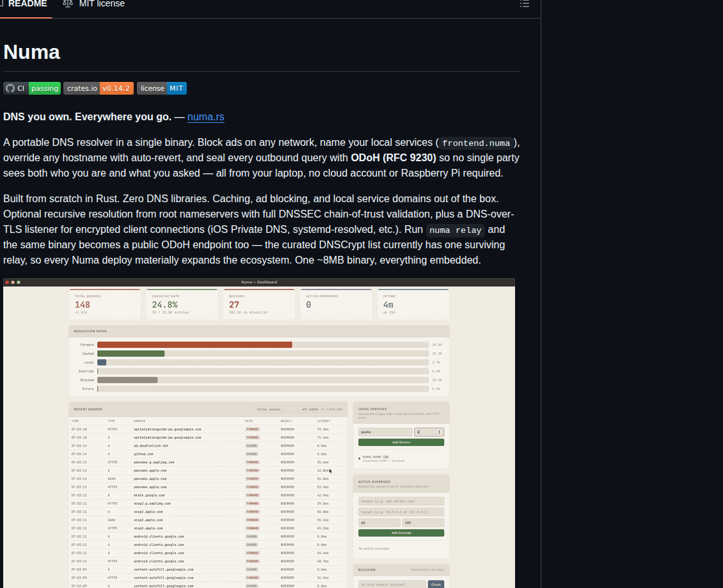Screen dimensions: 723x588
Task: Click the service port stepper arrows
Action: [440, 432]
